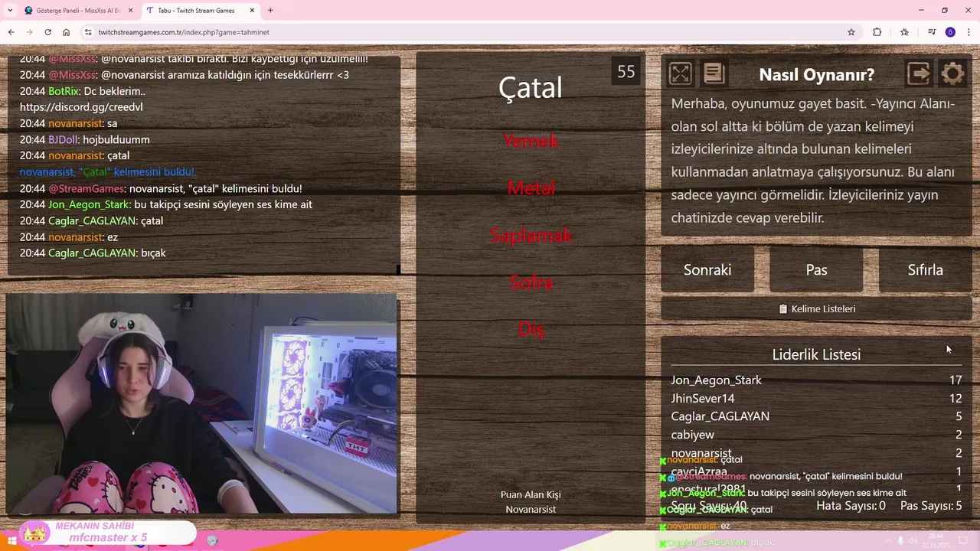Go to browser home page icon

point(67,32)
